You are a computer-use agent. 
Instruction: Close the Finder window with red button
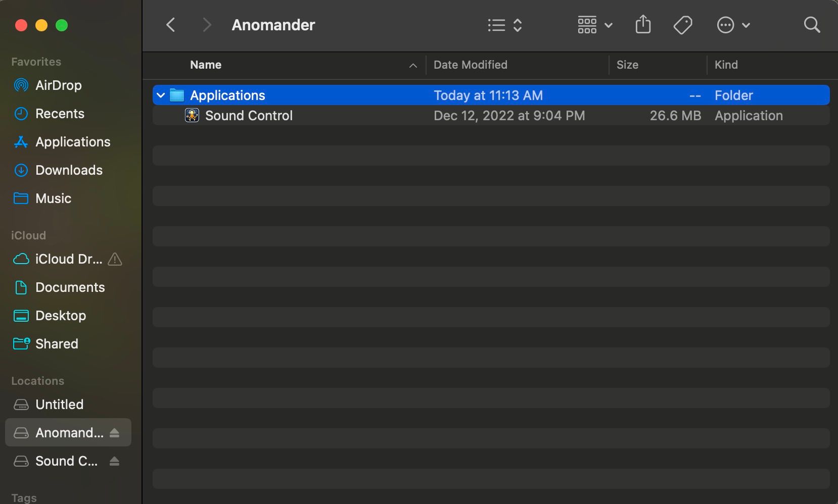pyautogui.click(x=21, y=25)
